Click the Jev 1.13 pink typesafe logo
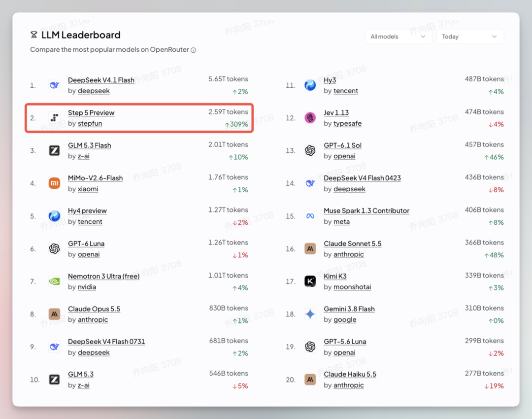Screen dimensions: 532x419 pos(310,118)
